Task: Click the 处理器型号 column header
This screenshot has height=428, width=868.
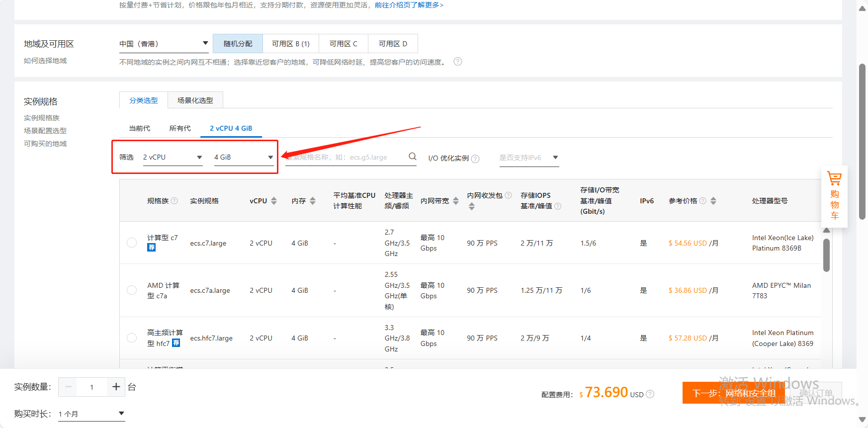Action: point(770,201)
